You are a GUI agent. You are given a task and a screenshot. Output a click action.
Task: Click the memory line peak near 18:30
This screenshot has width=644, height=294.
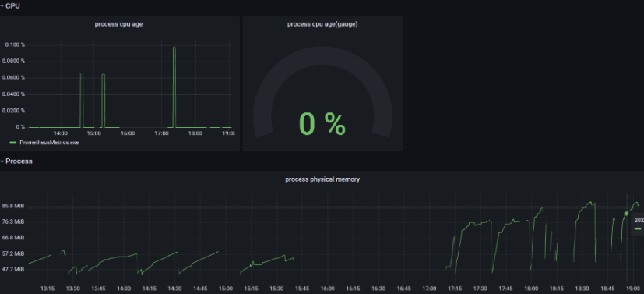(x=590, y=203)
